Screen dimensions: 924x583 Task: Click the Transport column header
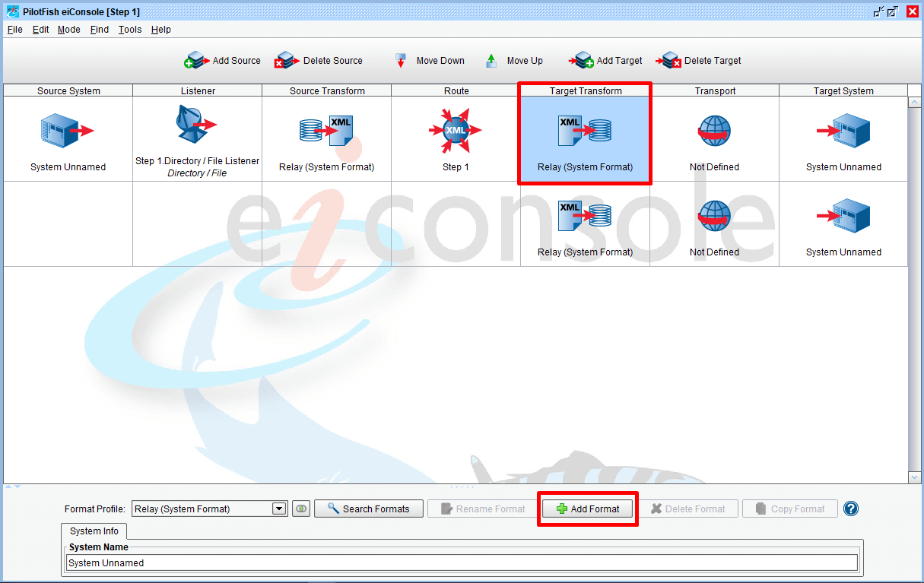pyautogui.click(x=715, y=90)
